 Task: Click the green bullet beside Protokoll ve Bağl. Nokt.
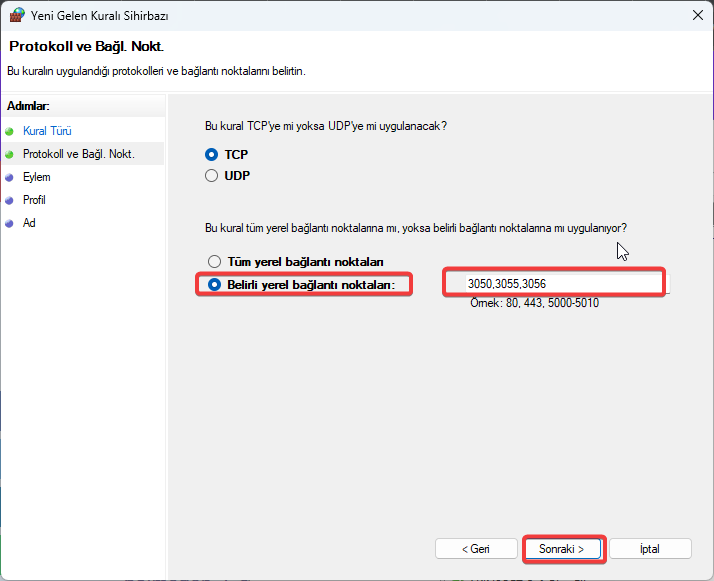[9, 154]
